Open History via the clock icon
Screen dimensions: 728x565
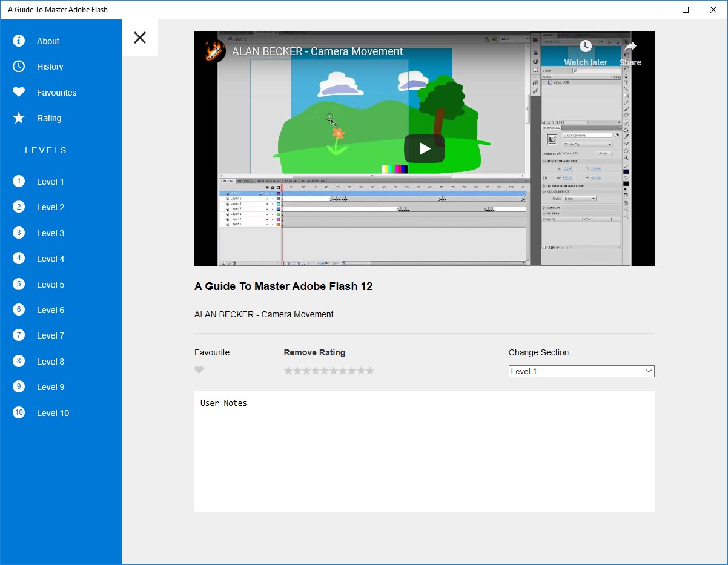[x=19, y=67]
